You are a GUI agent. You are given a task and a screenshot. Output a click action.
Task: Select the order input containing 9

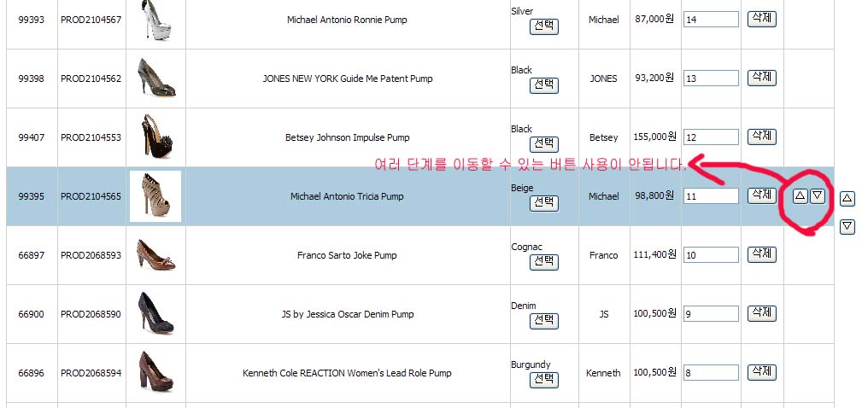click(x=711, y=314)
